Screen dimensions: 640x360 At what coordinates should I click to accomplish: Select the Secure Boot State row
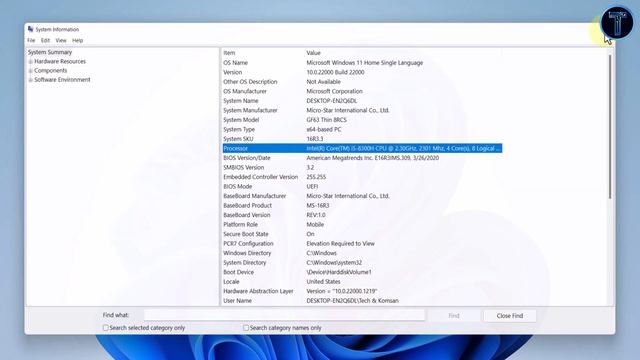coord(362,234)
